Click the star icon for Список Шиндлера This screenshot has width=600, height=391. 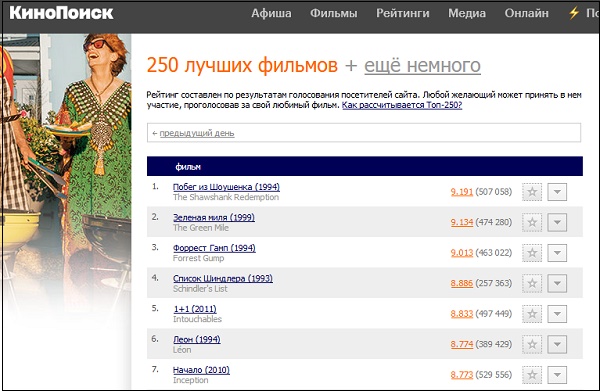[x=532, y=283]
